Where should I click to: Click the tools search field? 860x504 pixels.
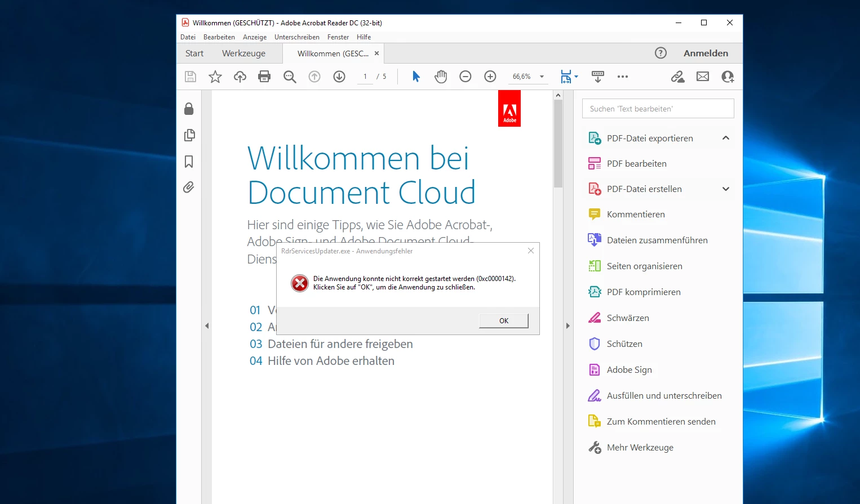coord(658,109)
